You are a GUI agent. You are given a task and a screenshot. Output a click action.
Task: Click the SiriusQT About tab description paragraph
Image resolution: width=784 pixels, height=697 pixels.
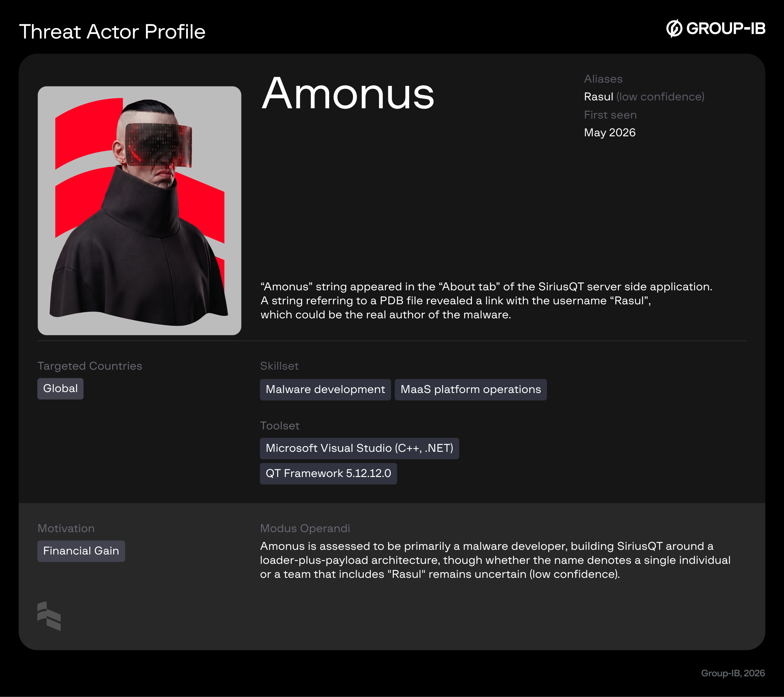pyautogui.click(x=486, y=301)
